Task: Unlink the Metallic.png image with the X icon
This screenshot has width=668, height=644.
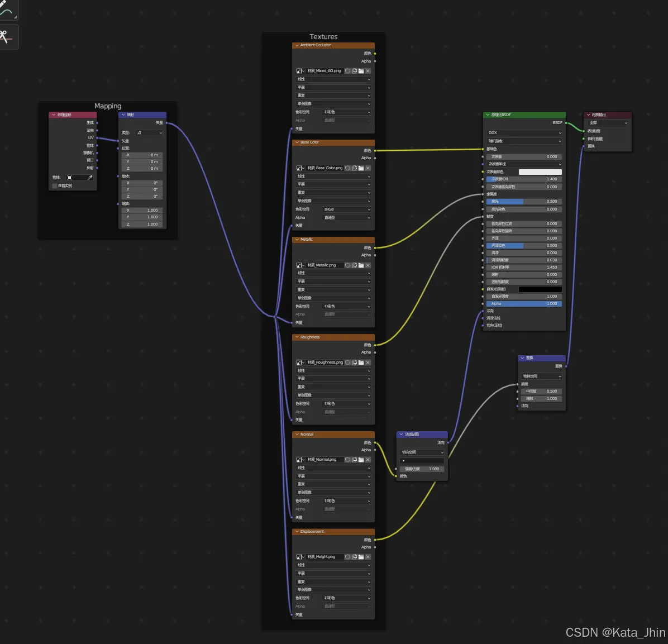Action: [x=368, y=265]
